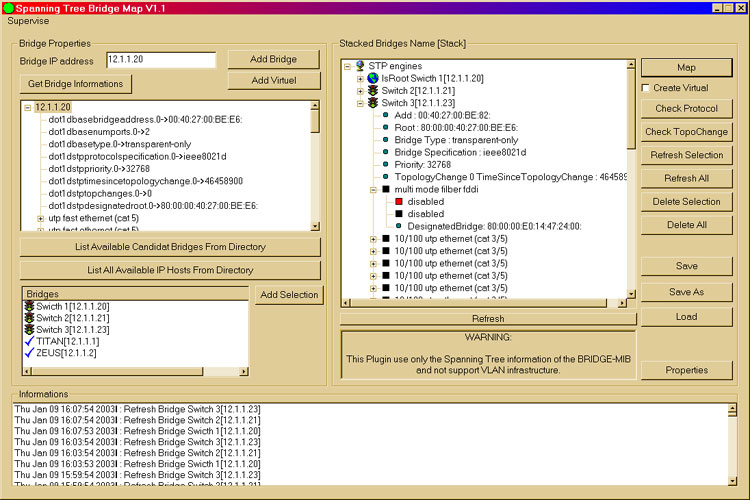Enable the Create Virtual checkbox
The width and height of the screenshot is (750, 500).
646,88
